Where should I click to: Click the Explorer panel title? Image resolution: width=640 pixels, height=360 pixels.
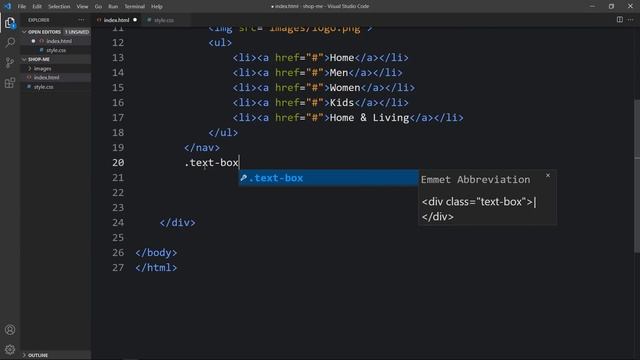pos(39,20)
